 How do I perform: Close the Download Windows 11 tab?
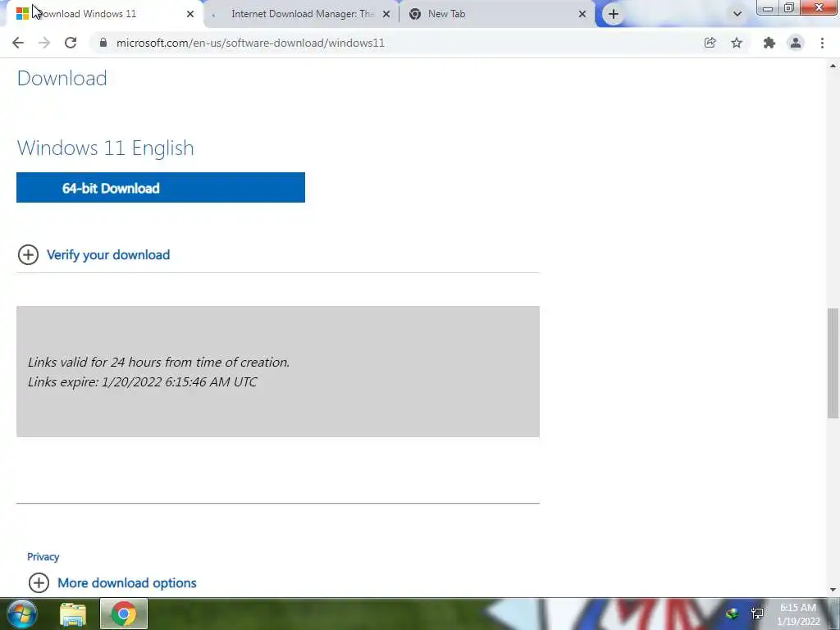pos(190,14)
